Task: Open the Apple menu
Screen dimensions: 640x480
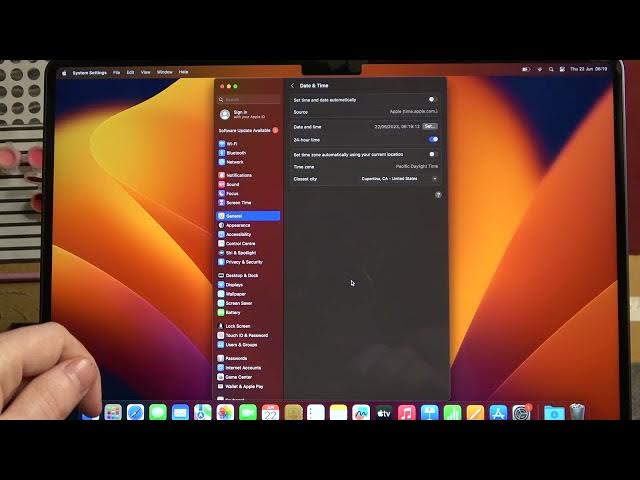Action: pyautogui.click(x=64, y=73)
